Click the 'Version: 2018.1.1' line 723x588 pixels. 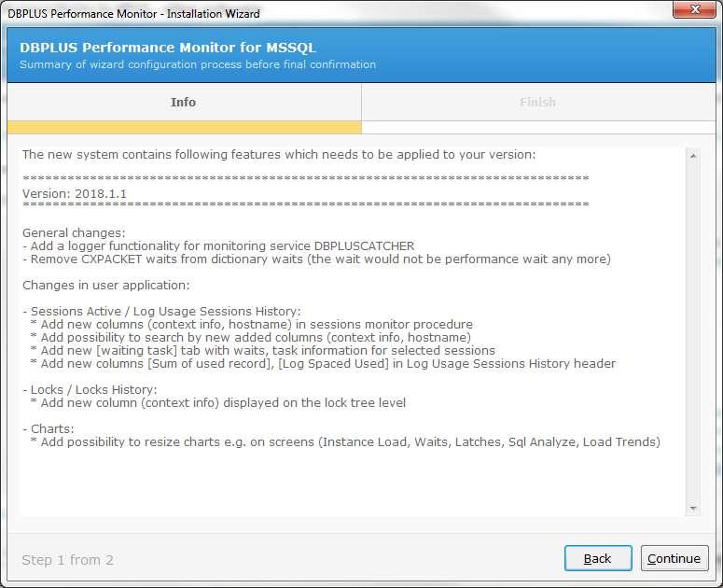point(75,194)
